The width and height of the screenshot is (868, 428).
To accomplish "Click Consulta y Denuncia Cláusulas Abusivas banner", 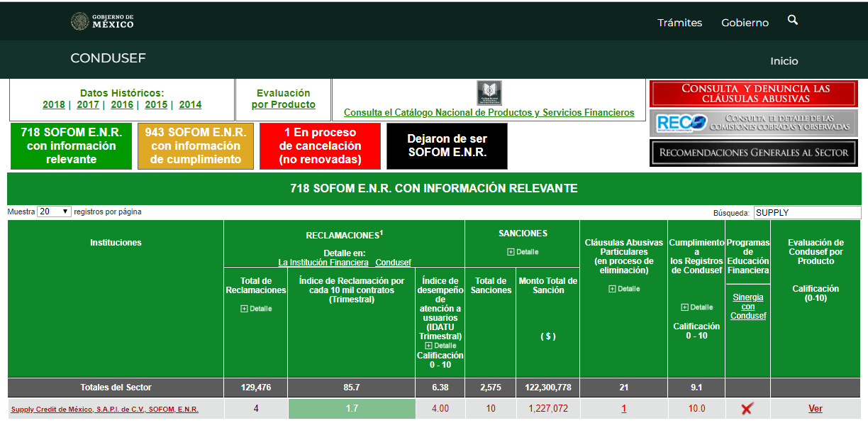I will (x=754, y=94).
